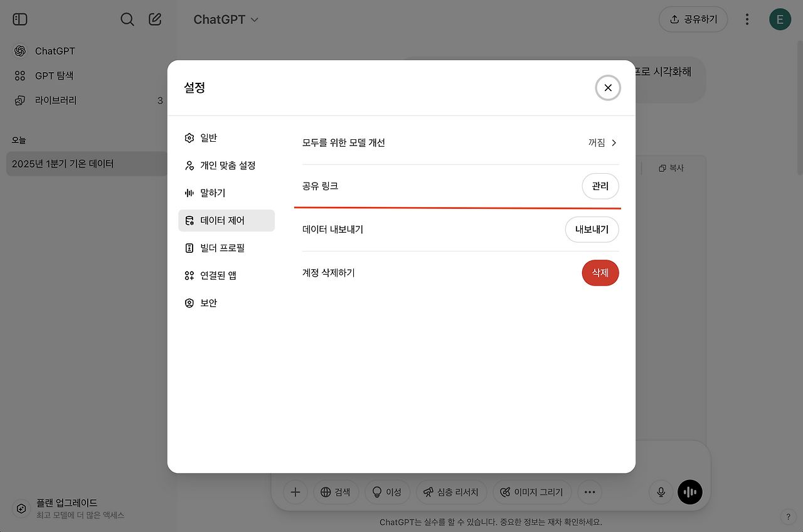Viewport: 803px width, 532px height.
Task: Switch to the 일반 settings tab
Action: [208, 137]
